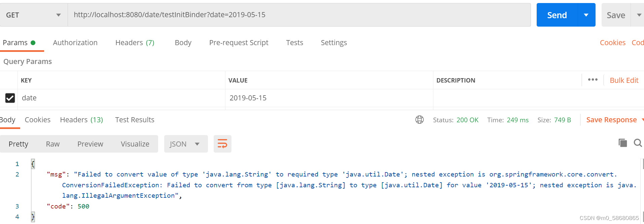This screenshot has height=224, width=644.
Task: Expand the Save button dropdown arrow
Action: pos(639,15)
